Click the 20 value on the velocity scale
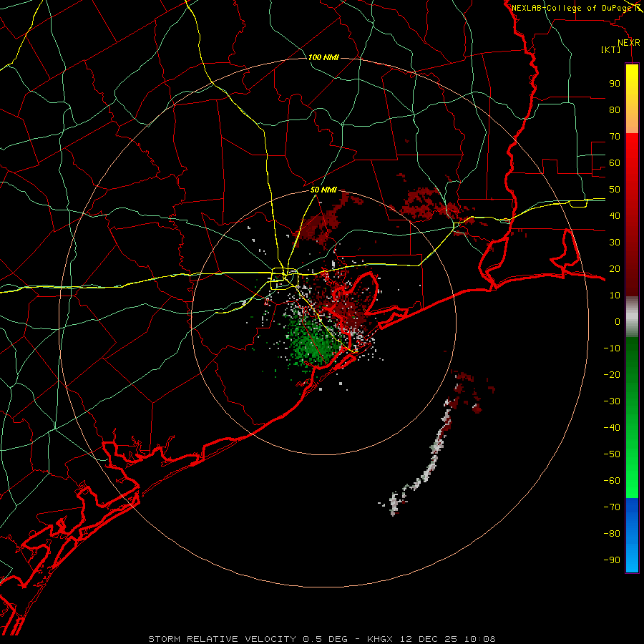 pyautogui.click(x=615, y=269)
